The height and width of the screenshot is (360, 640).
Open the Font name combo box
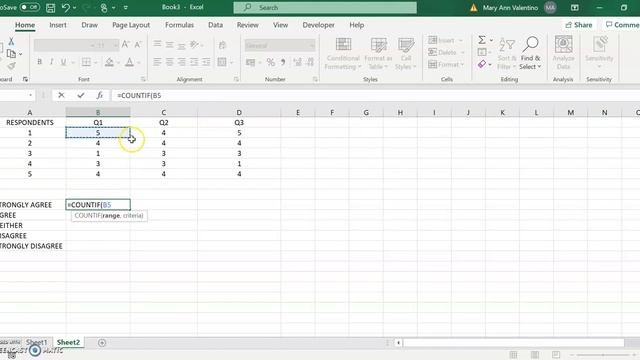[x=64, y=45]
